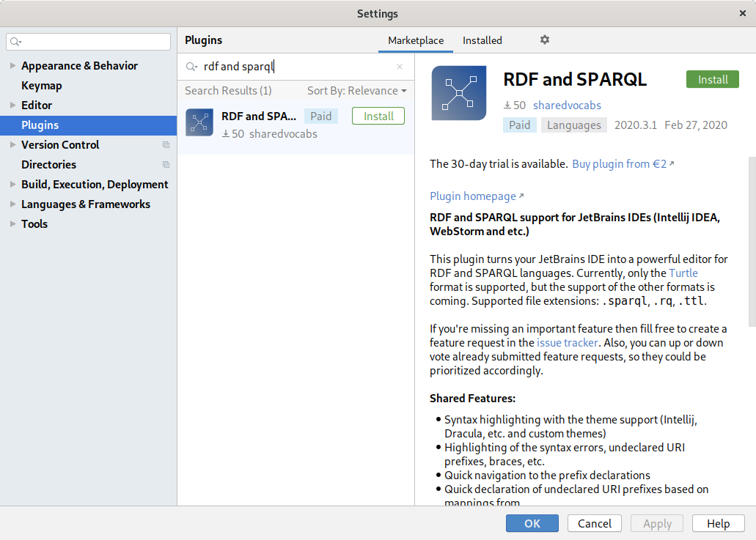Screen dimensions: 756x540
Task: Select Appearance & Behavior settings category
Action: 79,65
